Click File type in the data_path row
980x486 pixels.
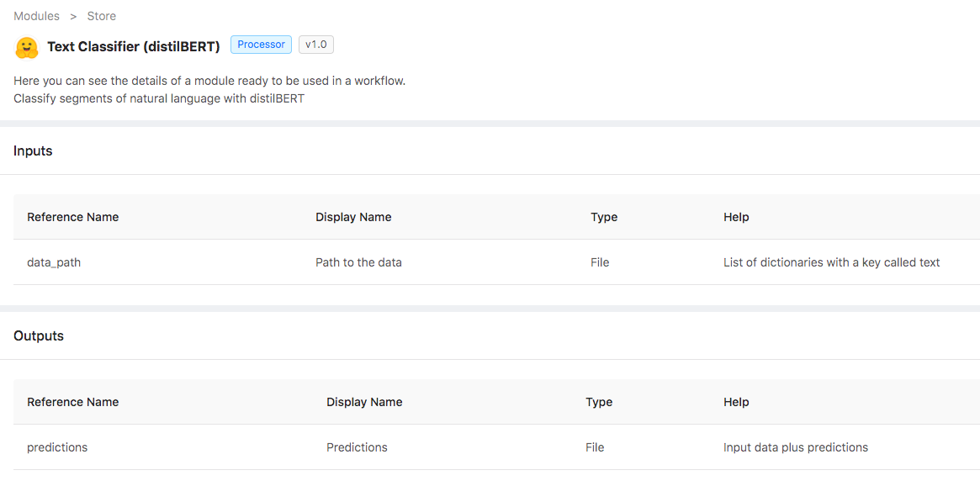point(600,262)
